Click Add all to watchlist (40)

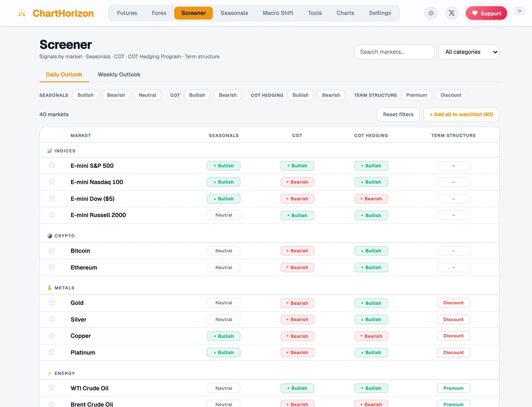461,114
